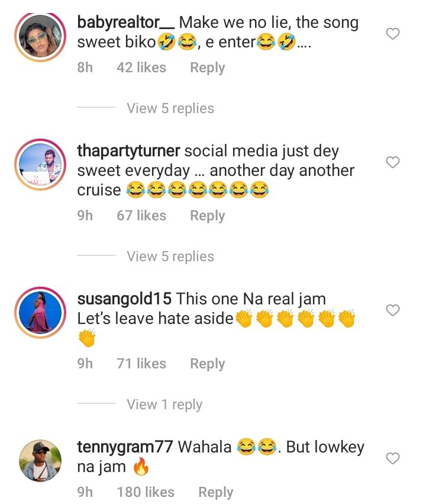Tap the heart on thapartyturner's comment
Screen dimensions: 426x504
(x=392, y=162)
